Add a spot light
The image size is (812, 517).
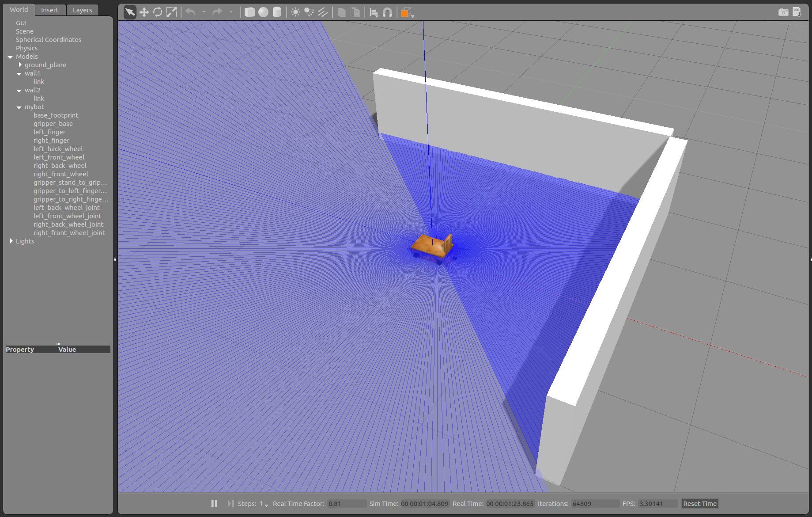[309, 12]
